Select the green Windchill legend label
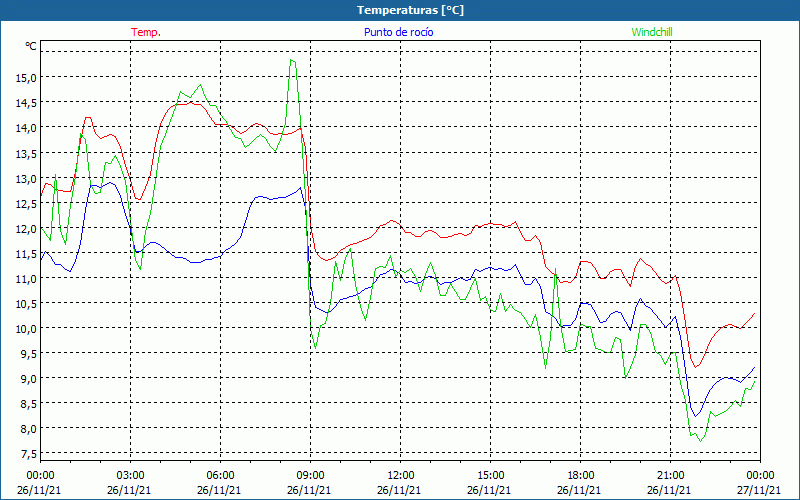Image resolution: width=800 pixels, height=500 pixels. [x=652, y=32]
